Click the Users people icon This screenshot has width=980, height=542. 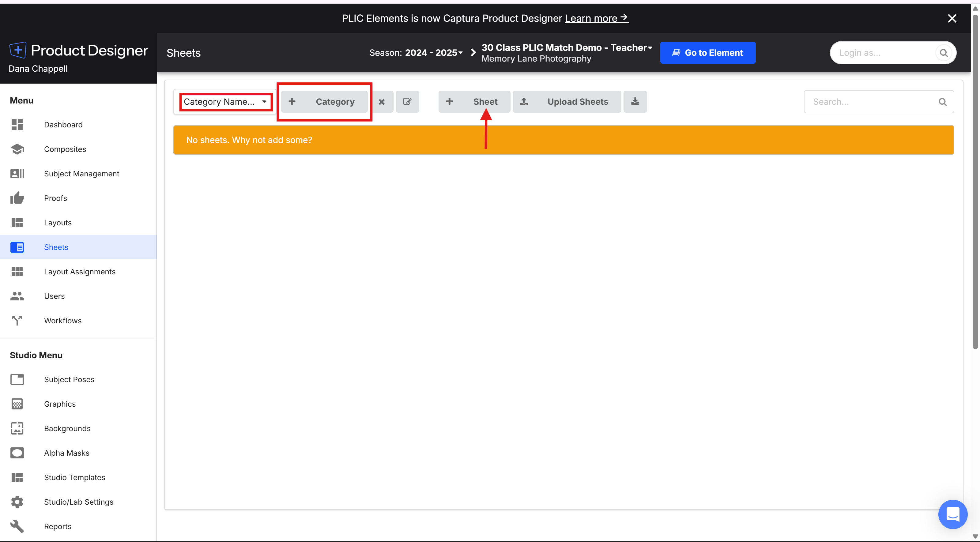(17, 296)
